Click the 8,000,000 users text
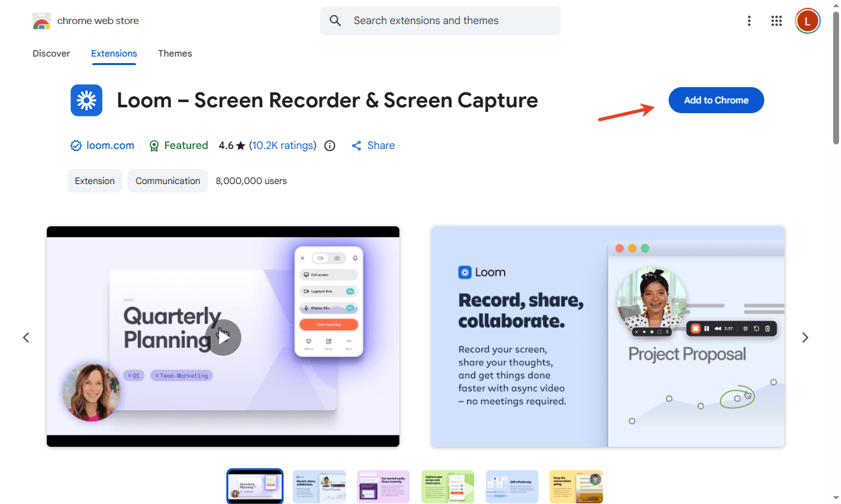The height and width of the screenshot is (504, 841). (251, 181)
